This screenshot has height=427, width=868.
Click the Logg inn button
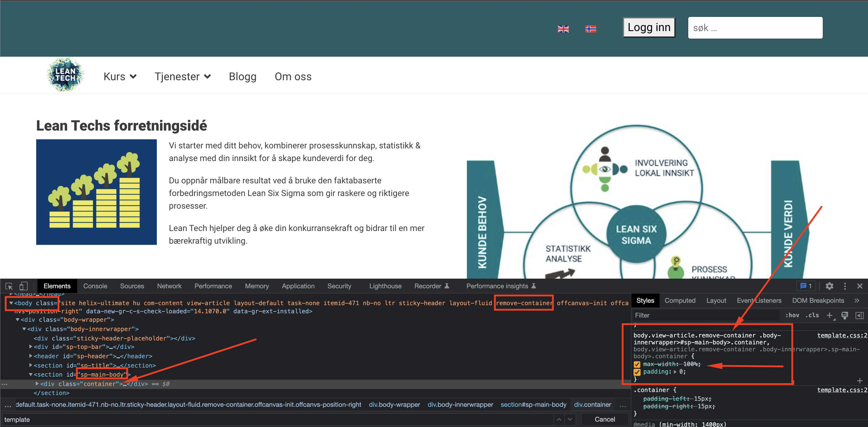tap(649, 27)
